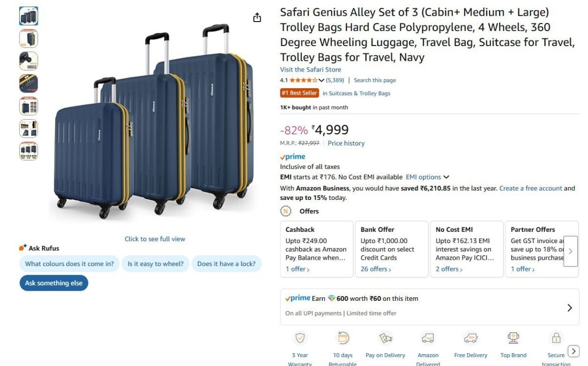
Task: View the 26 Bank Offers link
Action: click(x=374, y=268)
